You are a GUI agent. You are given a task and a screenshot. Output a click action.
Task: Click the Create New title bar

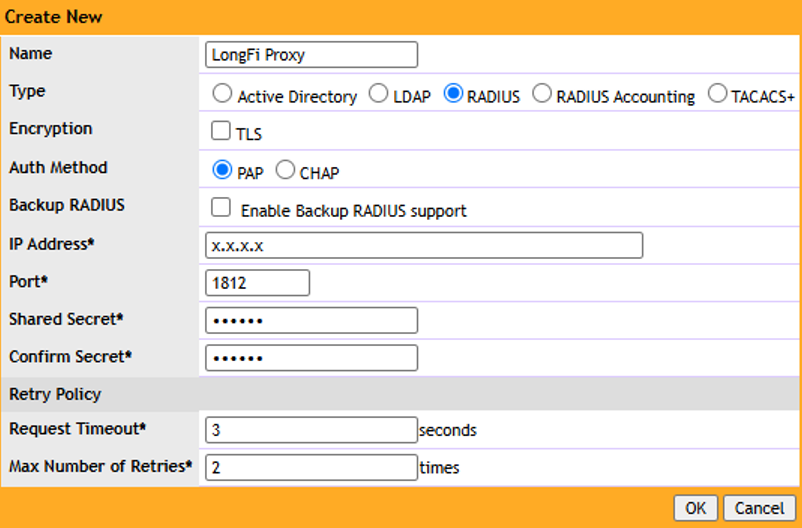401,17
